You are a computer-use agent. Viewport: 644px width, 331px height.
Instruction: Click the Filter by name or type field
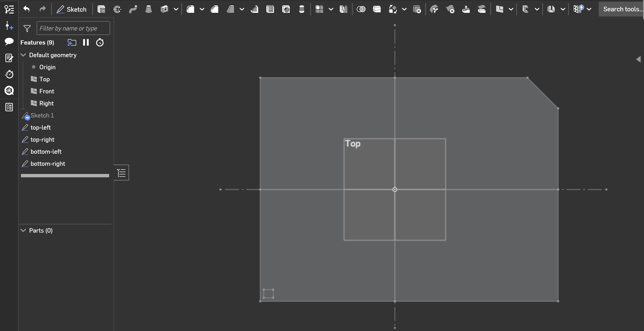tap(73, 28)
